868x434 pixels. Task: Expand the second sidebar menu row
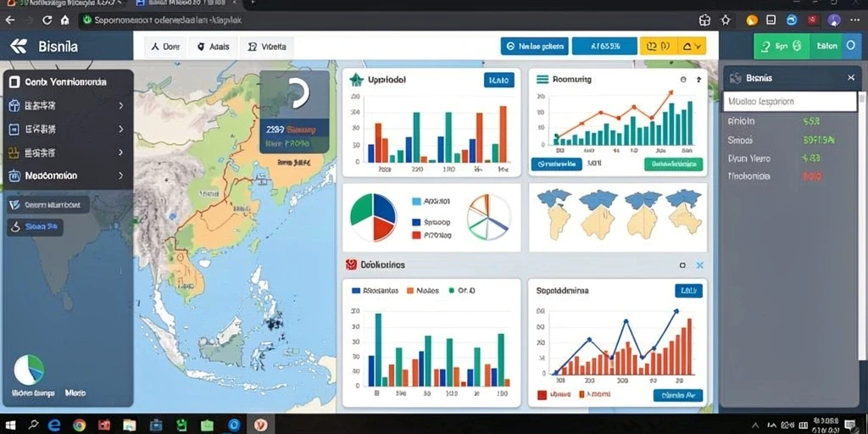click(68, 130)
